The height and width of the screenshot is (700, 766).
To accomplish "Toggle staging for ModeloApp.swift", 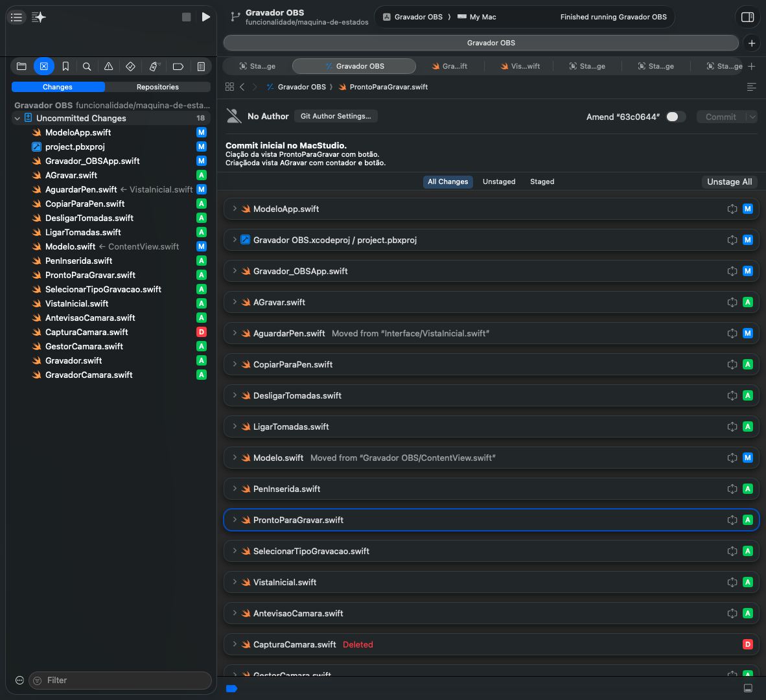I will point(732,209).
